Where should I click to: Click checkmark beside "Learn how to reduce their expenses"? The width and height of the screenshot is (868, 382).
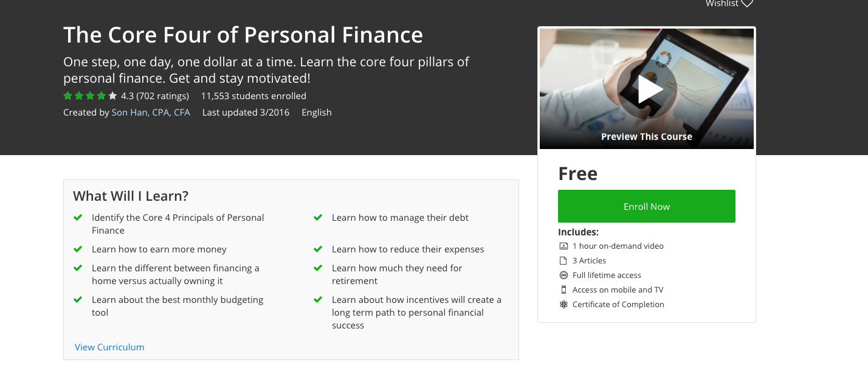coord(318,249)
